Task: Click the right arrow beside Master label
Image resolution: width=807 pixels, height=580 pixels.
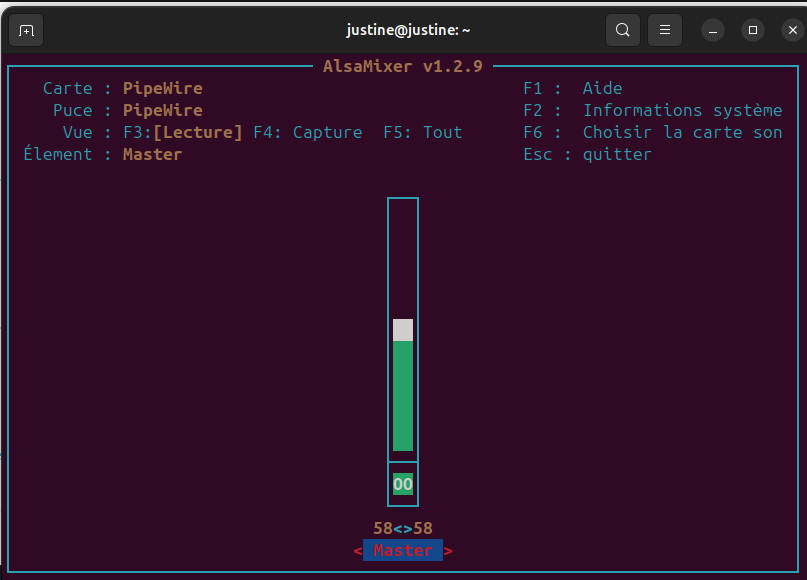Action: click(448, 550)
